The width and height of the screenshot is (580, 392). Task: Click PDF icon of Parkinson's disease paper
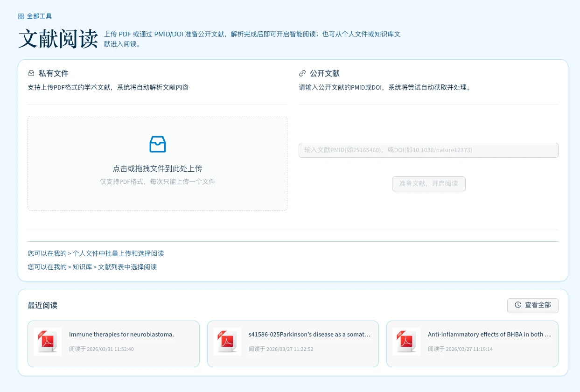click(227, 342)
